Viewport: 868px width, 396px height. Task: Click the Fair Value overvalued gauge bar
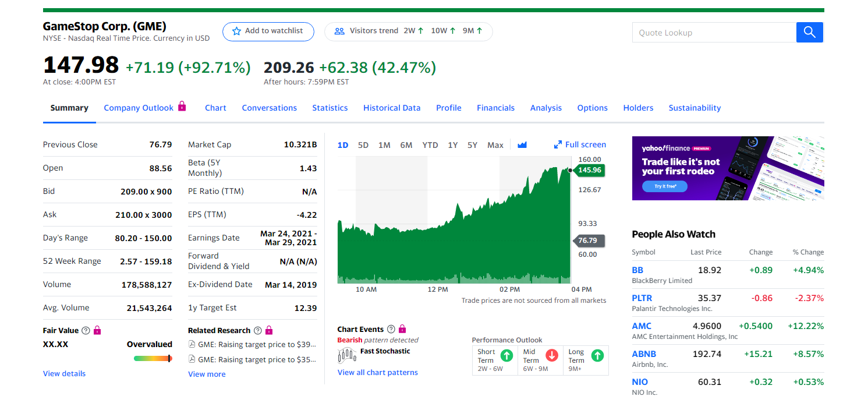coord(153,358)
